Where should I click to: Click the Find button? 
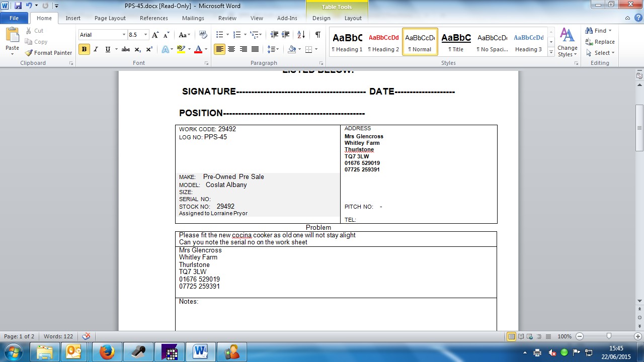click(x=599, y=31)
